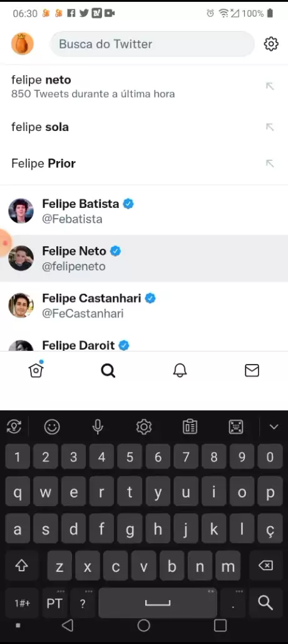Select the Search magnifier tab

[108, 370]
